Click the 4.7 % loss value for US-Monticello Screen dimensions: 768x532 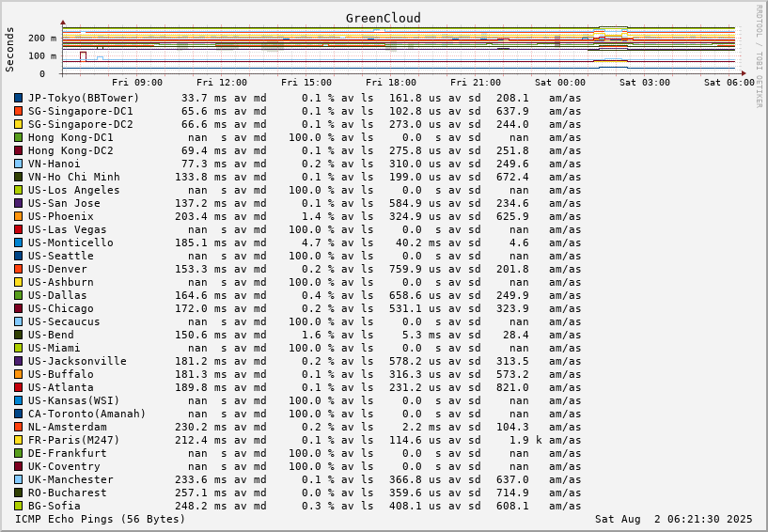coord(318,243)
